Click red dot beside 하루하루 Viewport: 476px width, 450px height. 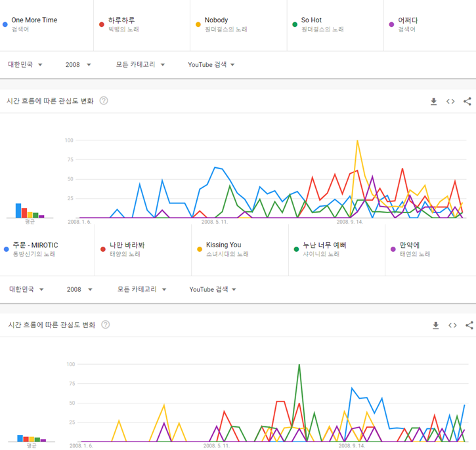(102, 24)
